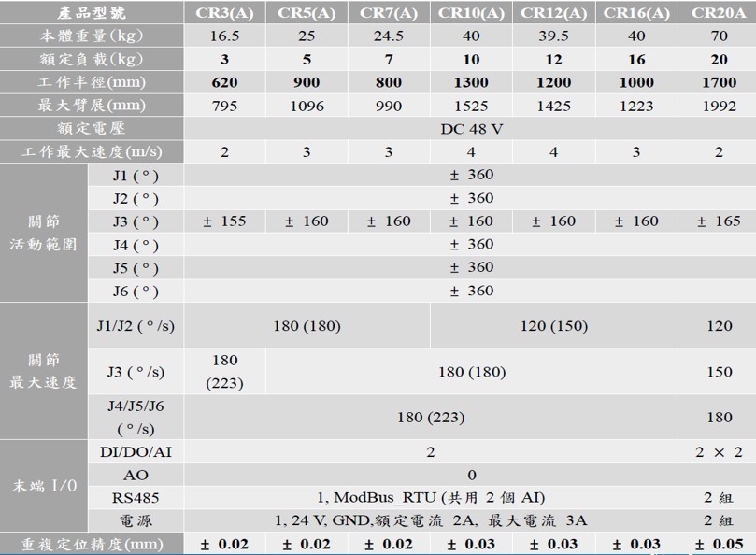Screen dimensions: 756x555
Task: Click the 2 × 2 cell for CR20A
Action: tap(719, 452)
